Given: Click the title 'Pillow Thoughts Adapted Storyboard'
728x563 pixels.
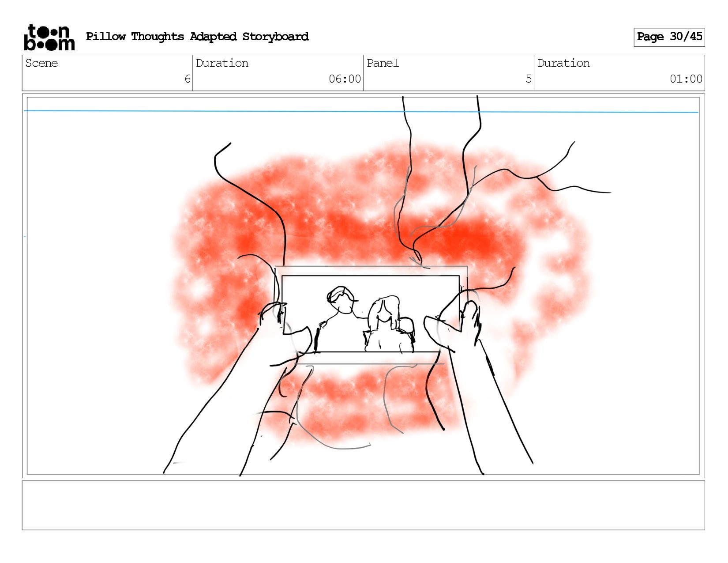Looking at the screenshot, I should (197, 37).
